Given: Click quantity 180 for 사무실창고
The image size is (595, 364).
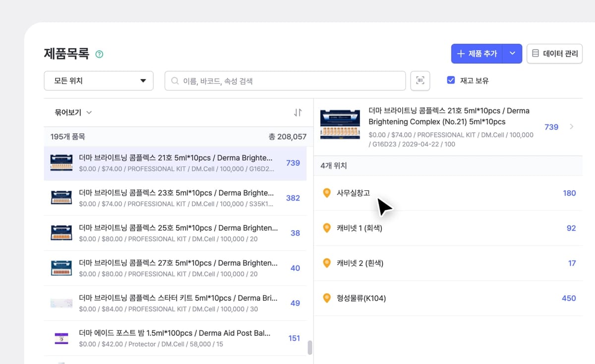Looking at the screenshot, I should (x=569, y=193).
